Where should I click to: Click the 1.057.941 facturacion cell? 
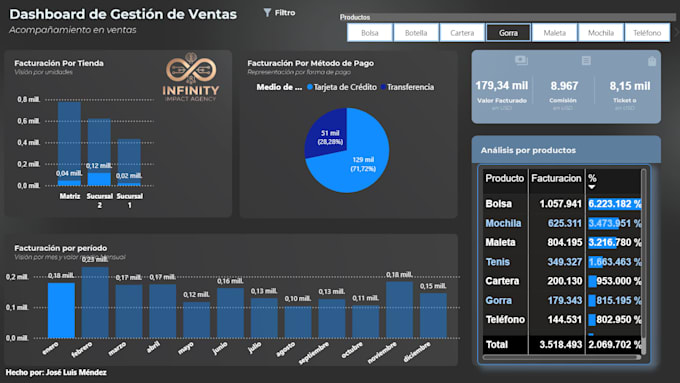[x=560, y=204]
